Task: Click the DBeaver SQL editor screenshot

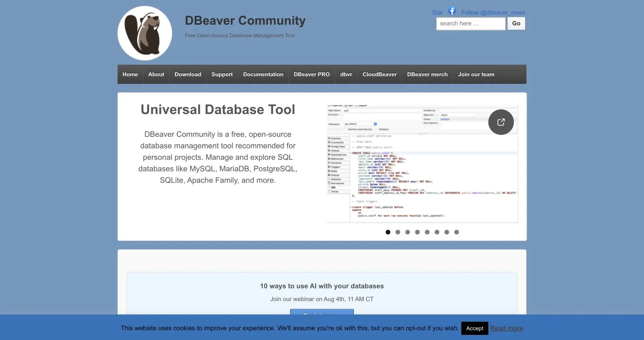Action: click(x=422, y=163)
